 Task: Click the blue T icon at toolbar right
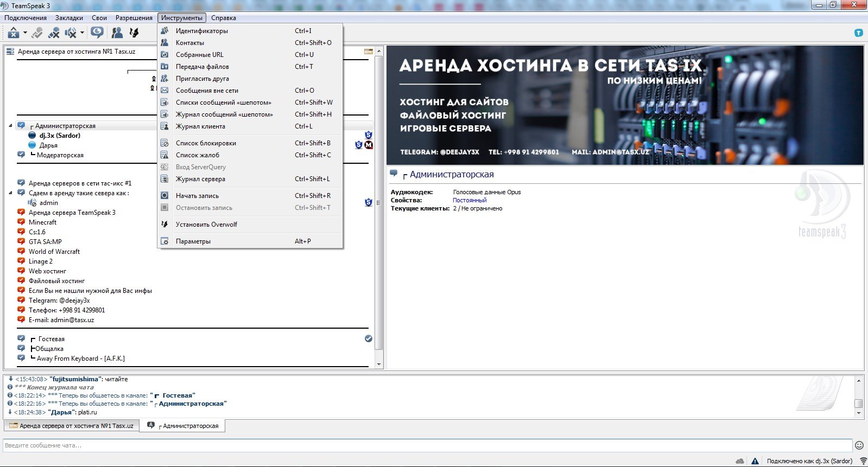[859, 33]
